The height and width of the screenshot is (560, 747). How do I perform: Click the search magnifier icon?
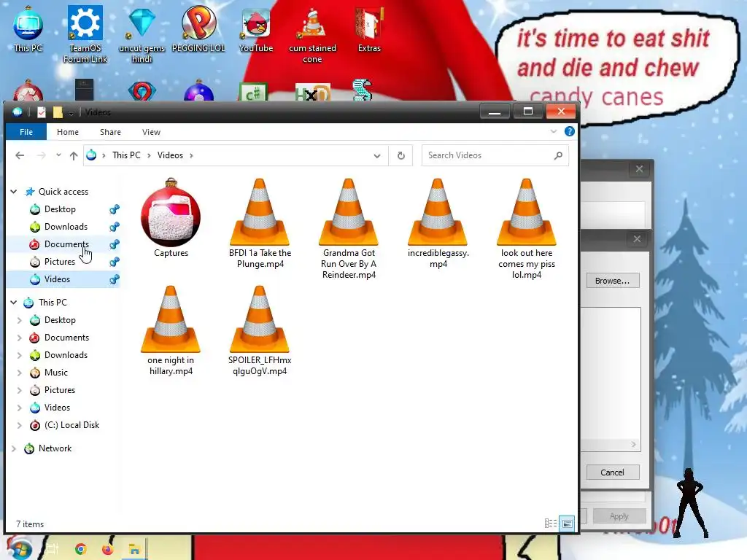click(x=558, y=155)
